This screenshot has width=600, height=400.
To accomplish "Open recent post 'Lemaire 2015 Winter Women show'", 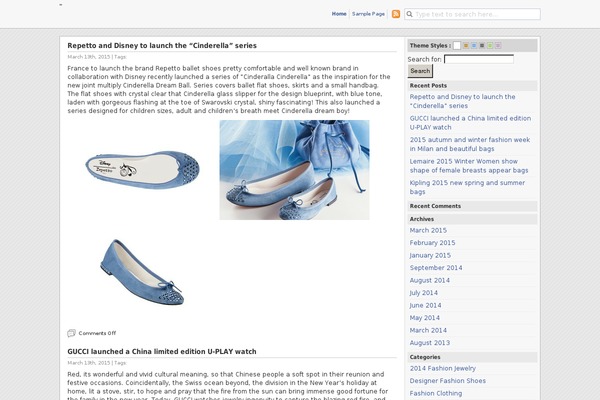I will click(469, 165).
